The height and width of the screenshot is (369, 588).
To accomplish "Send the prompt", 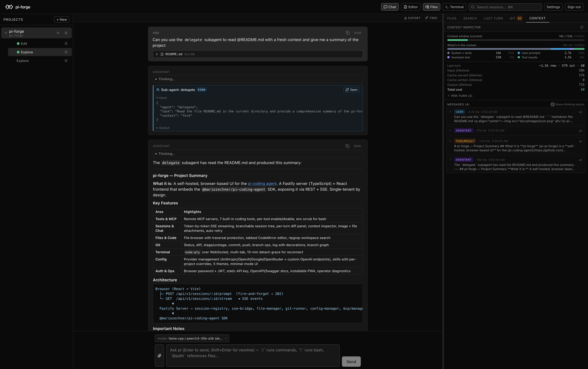I will point(351,361).
